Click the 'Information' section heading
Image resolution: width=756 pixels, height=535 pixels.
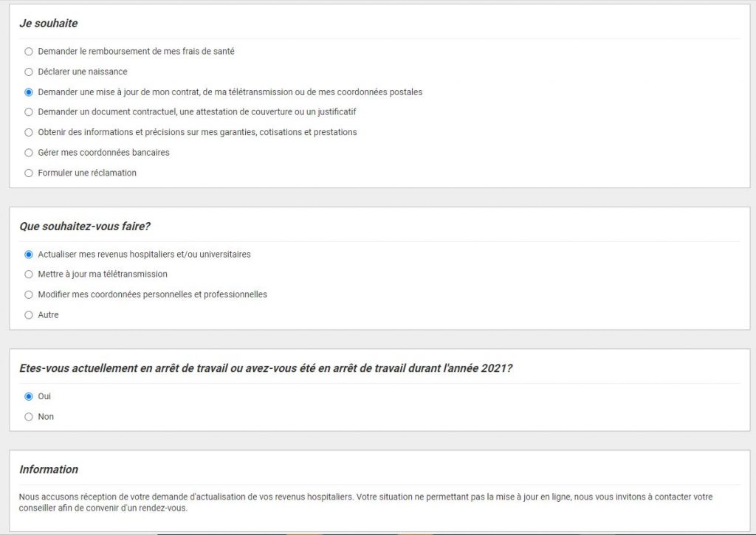tap(49, 469)
